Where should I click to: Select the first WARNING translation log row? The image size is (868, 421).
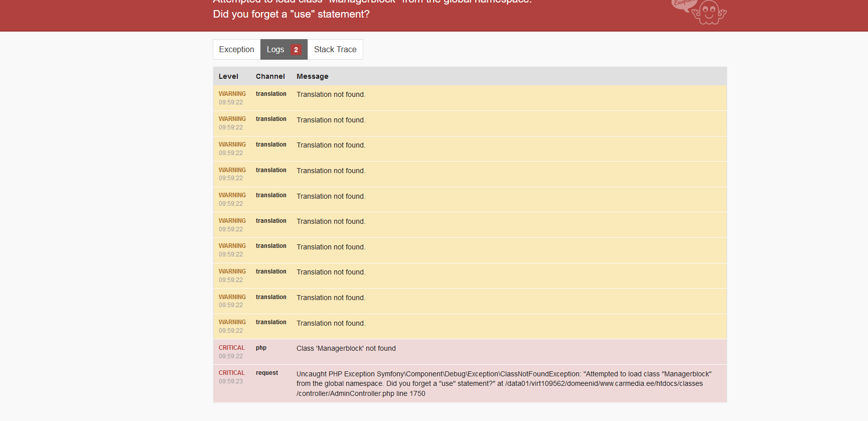click(x=470, y=98)
